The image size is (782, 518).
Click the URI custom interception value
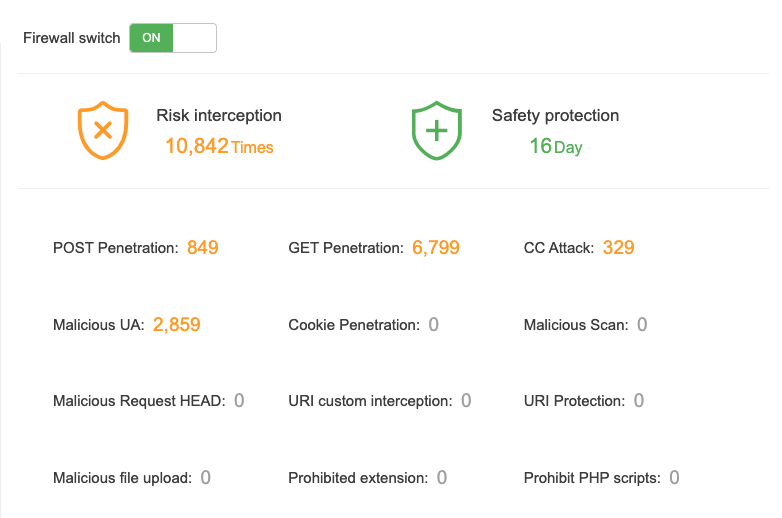point(466,401)
